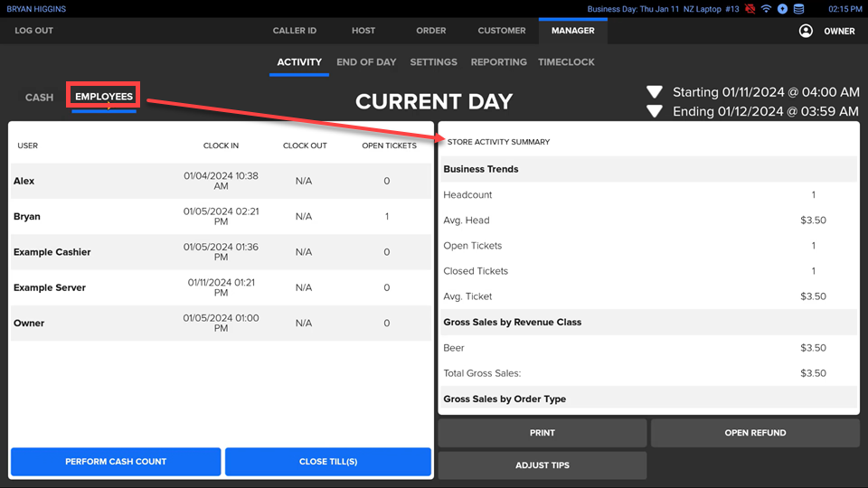The width and height of the screenshot is (868, 488).
Task: Click the blue circular sync status icon
Action: [782, 9]
